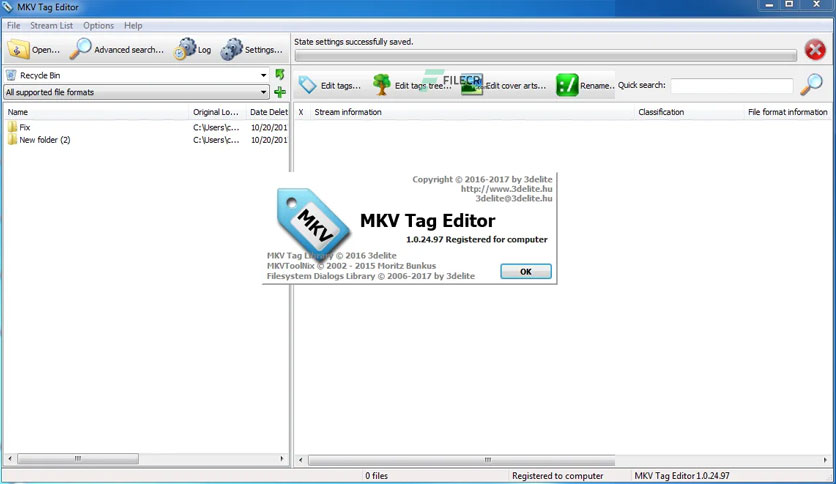Open Edit cover arts tool
This screenshot has width=836, height=484.
pyautogui.click(x=504, y=85)
